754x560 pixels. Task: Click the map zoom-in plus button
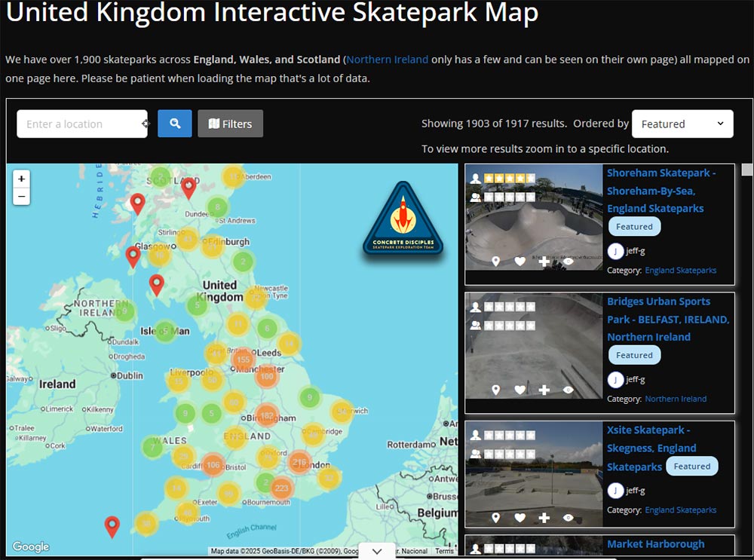click(21, 179)
